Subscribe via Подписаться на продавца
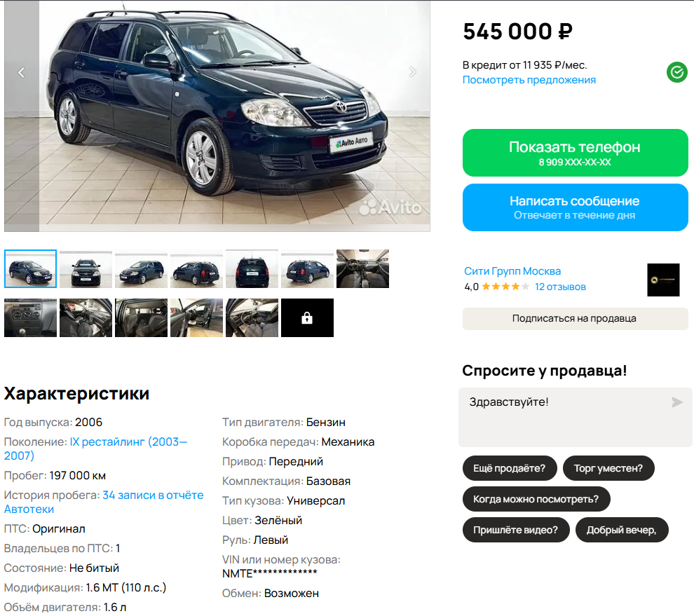The image size is (694, 616). click(575, 319)
